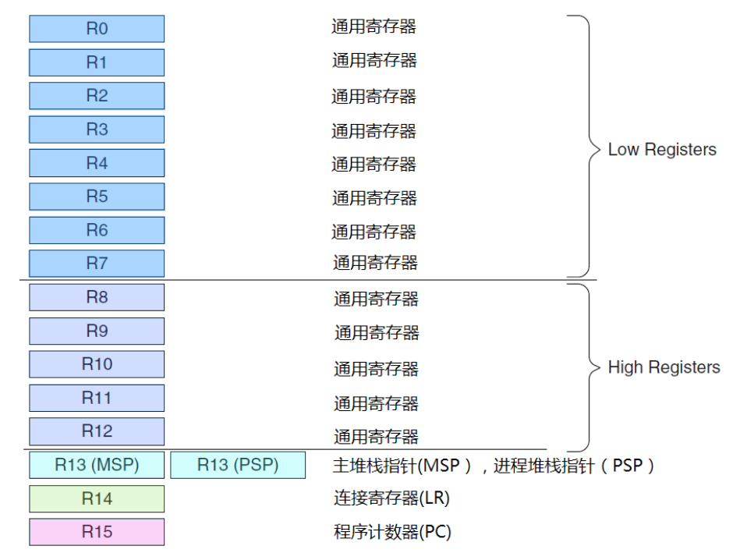Select the R13 (PSP) box
The width and height of the screenshot is (740, 560).
tap(238, 466)
